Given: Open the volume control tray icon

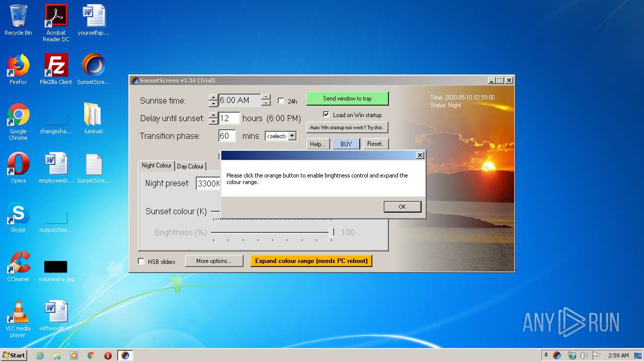Looking at the screenshot, I should tap(584, 355).
